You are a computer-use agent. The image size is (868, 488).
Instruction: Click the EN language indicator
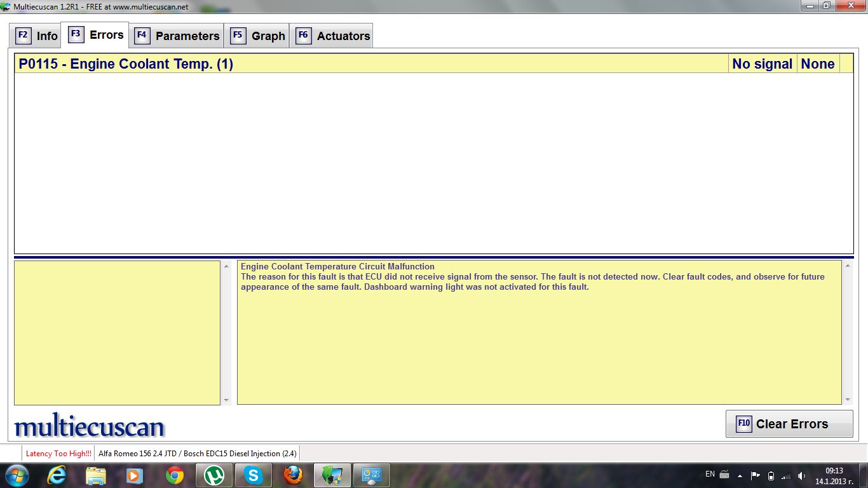[710, 474]
